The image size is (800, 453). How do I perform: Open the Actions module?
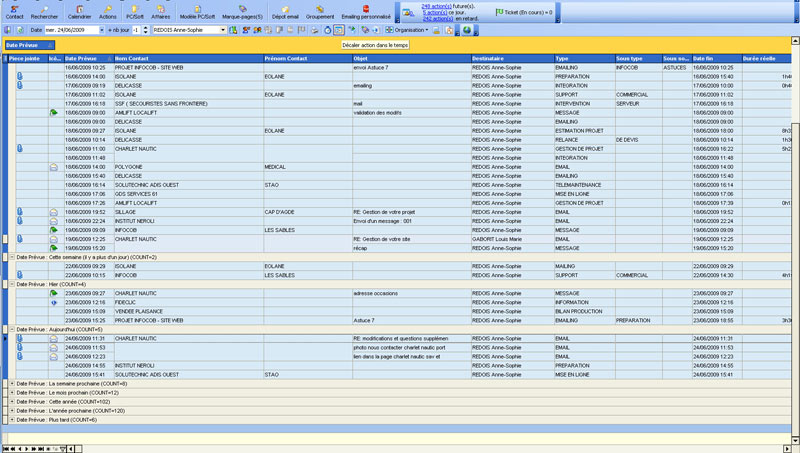click(107, 12)
